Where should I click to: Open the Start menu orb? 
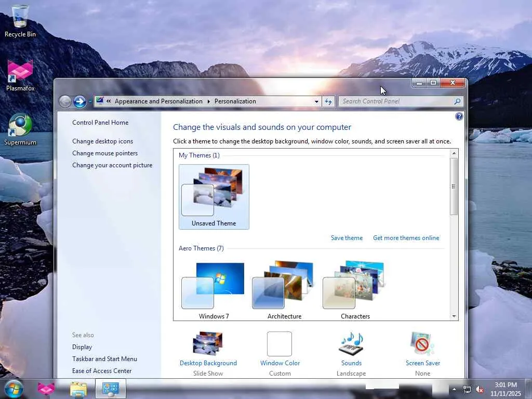click(x=14, y=389)
